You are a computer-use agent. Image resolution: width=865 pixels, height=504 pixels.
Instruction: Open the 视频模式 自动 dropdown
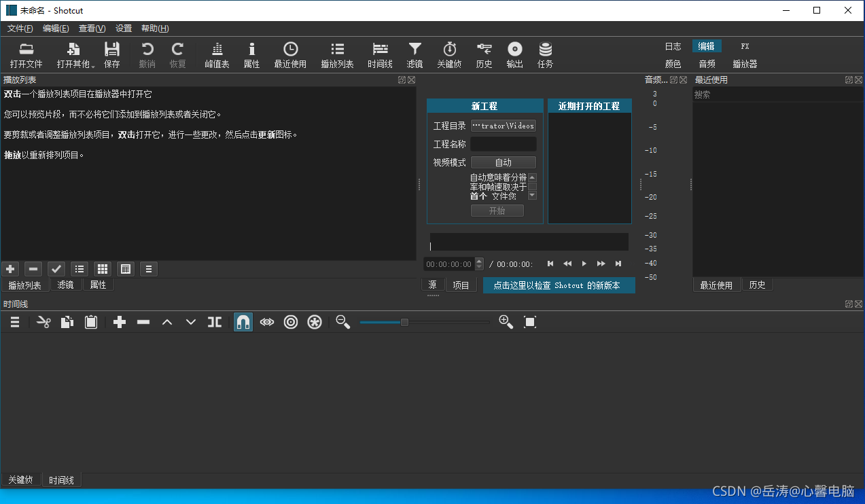click(504, 162)
